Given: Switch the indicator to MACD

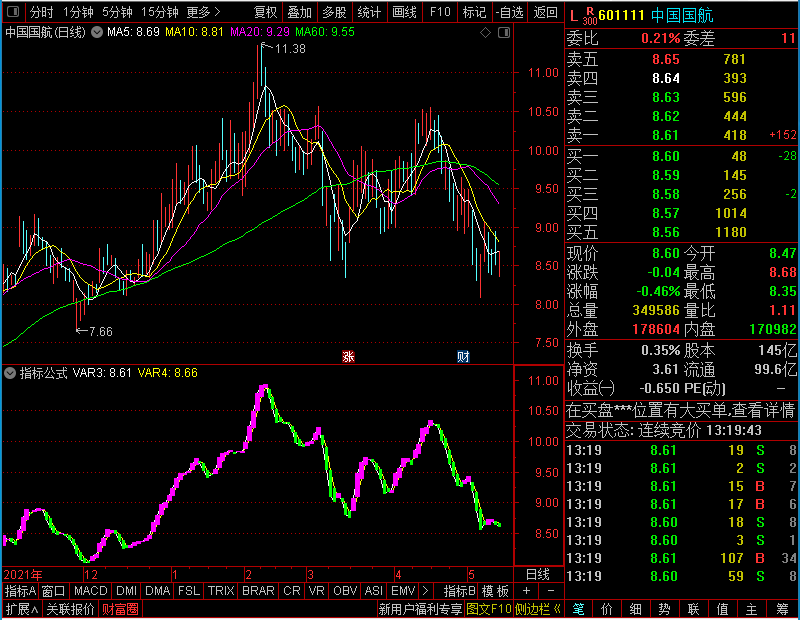Looking at the screenshot, I should tap(91, 591).
